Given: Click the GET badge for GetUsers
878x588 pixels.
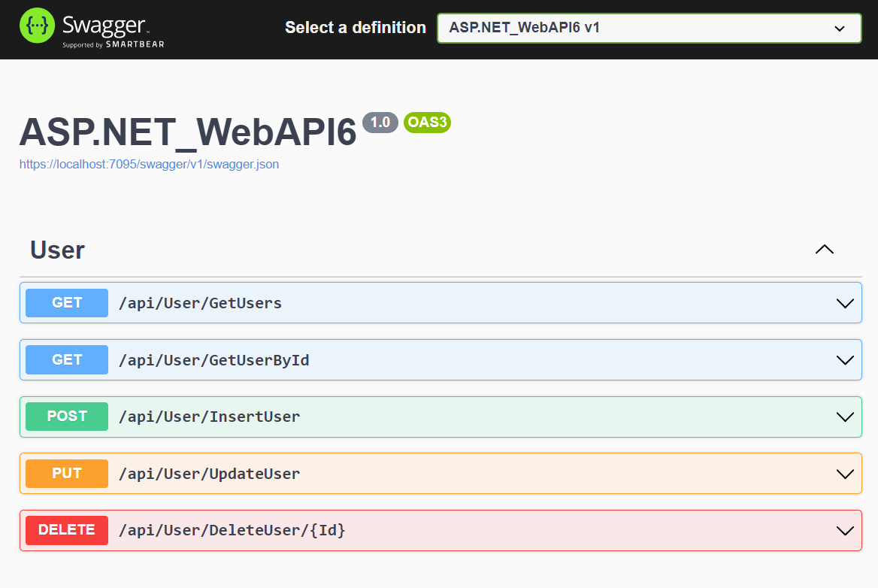Looking at the screenshot, I should coord(67,303).
